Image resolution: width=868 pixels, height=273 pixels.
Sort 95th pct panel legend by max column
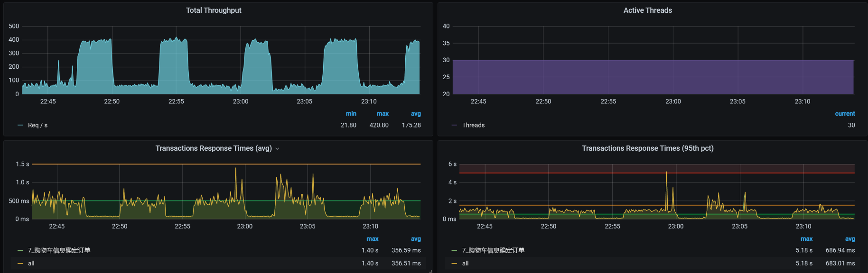click(806, 239)
